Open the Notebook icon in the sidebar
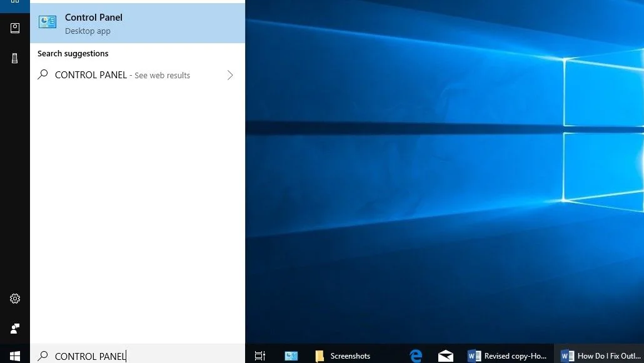 [x=15, y=28]
